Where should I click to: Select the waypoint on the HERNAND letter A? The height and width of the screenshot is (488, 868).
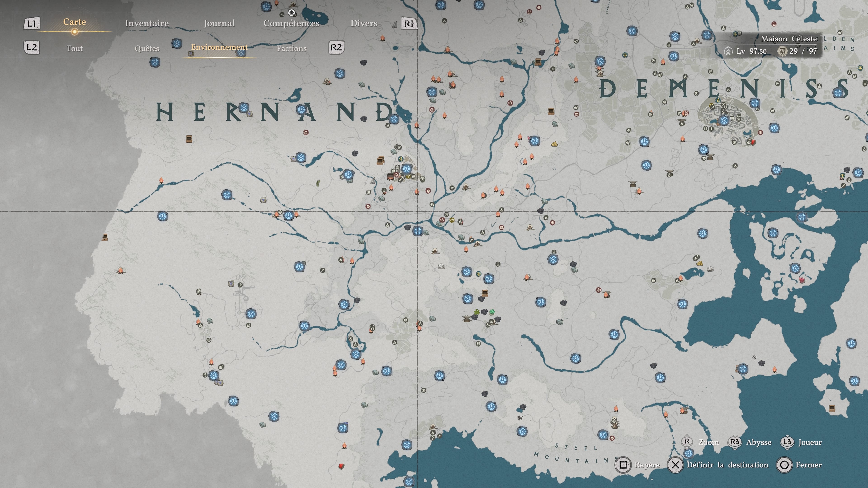[x=301, y=109]
